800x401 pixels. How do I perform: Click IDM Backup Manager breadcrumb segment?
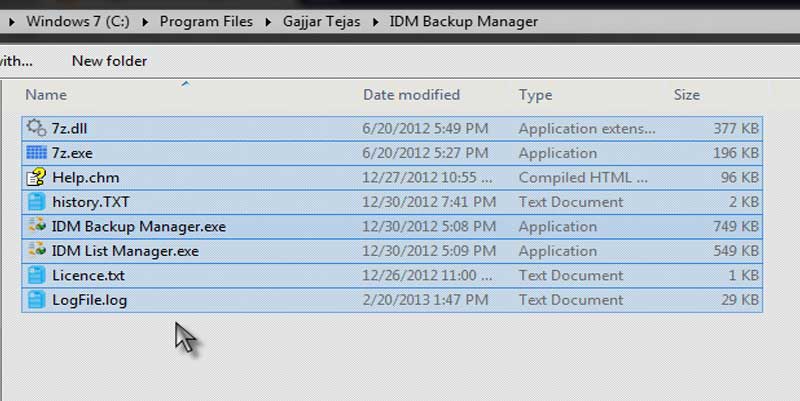coord(464,21)
